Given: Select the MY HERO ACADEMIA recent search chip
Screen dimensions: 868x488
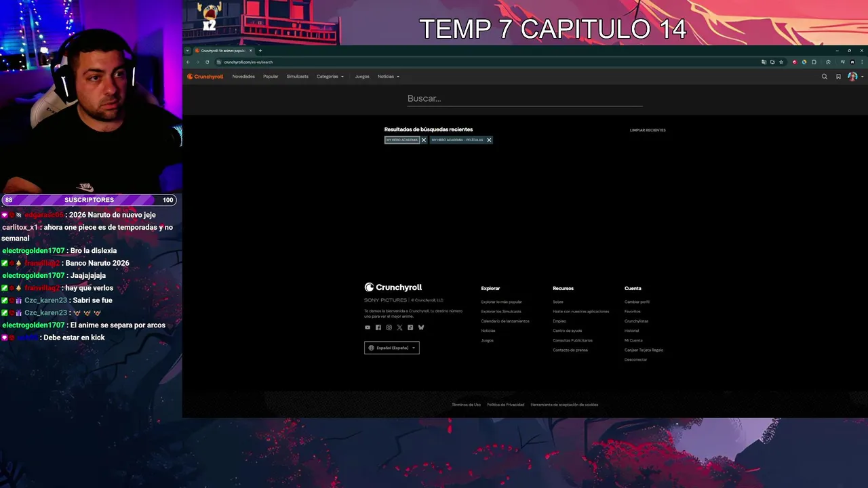Looking at the screenshot, I should click(x=402, y=140).
